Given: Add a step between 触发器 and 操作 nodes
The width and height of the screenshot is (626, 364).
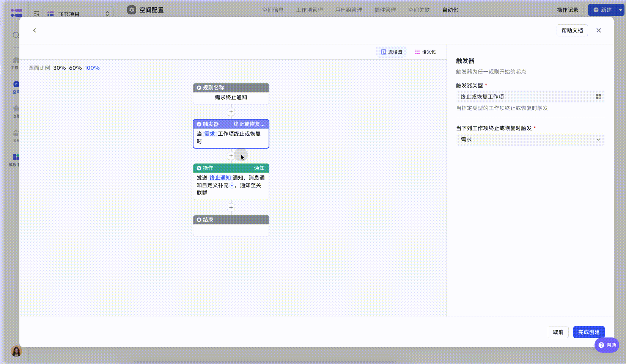Looking at the screenshot, I should (x=231, y=156).
